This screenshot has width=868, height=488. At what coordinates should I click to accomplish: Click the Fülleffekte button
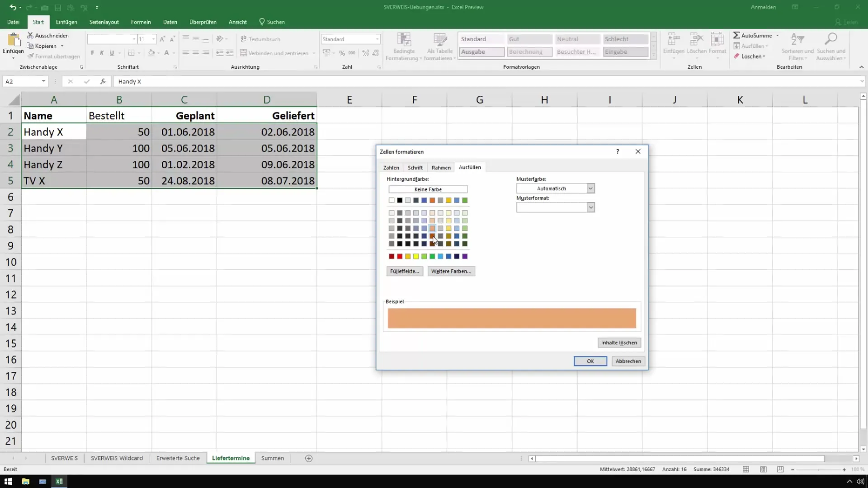click(405, 271)
